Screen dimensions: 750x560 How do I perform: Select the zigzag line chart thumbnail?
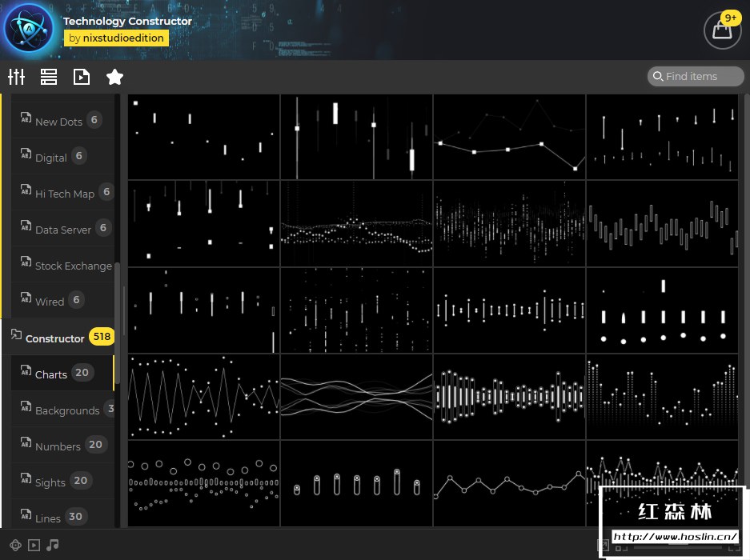pos(204,397)
